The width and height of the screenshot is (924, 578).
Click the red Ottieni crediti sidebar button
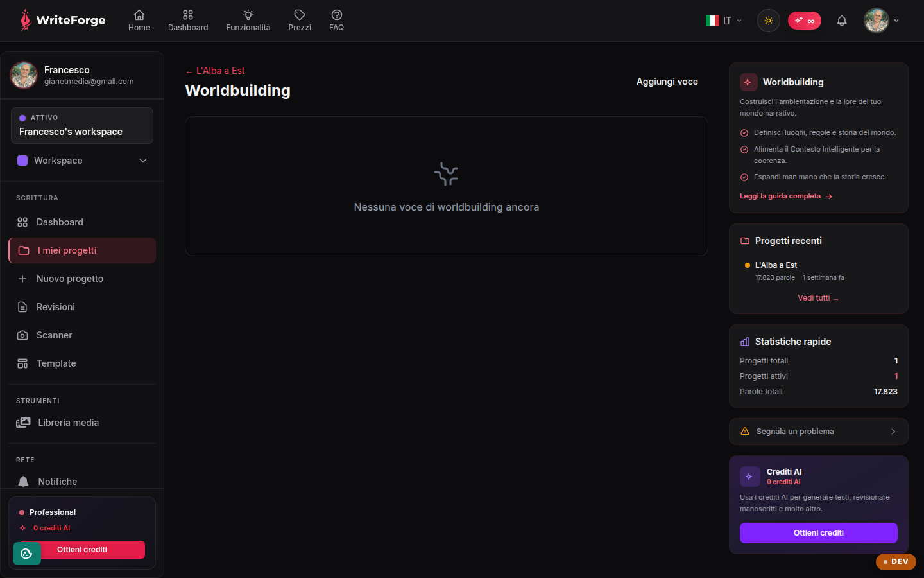point(82,550)
